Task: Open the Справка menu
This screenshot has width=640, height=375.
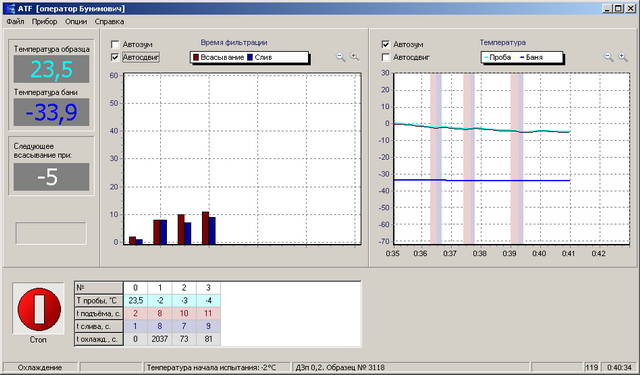Action: coord(109,22)
